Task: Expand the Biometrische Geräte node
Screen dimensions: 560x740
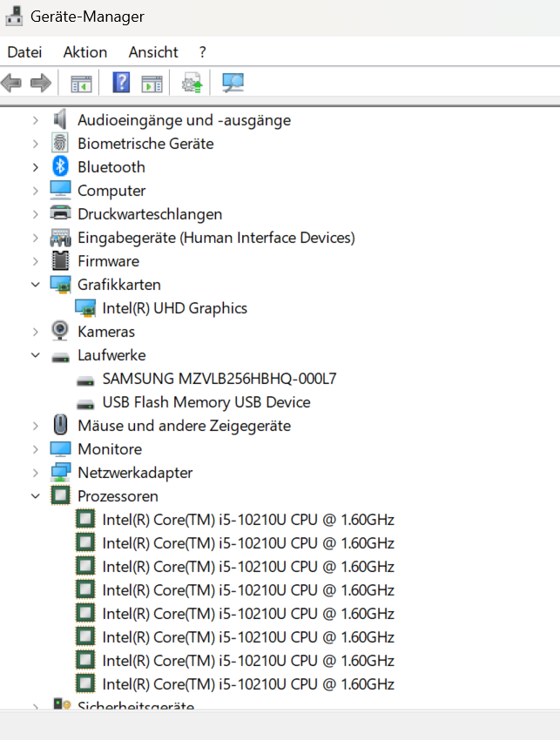Action: (36, 144)
